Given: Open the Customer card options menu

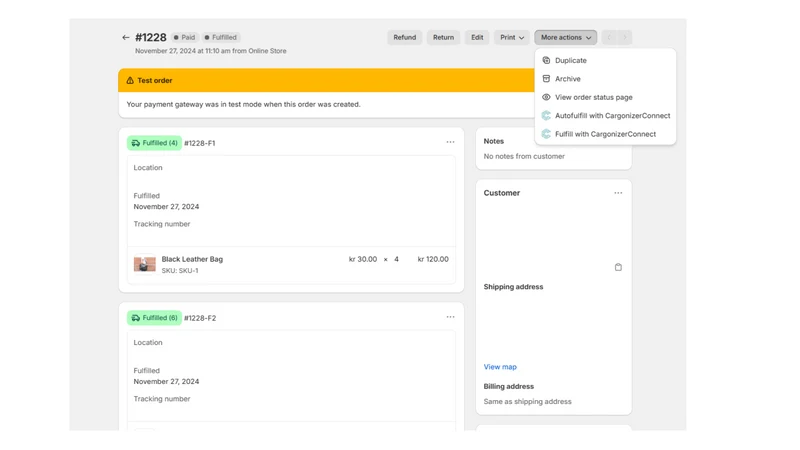Looking at the screenshot, I should 618,193.
